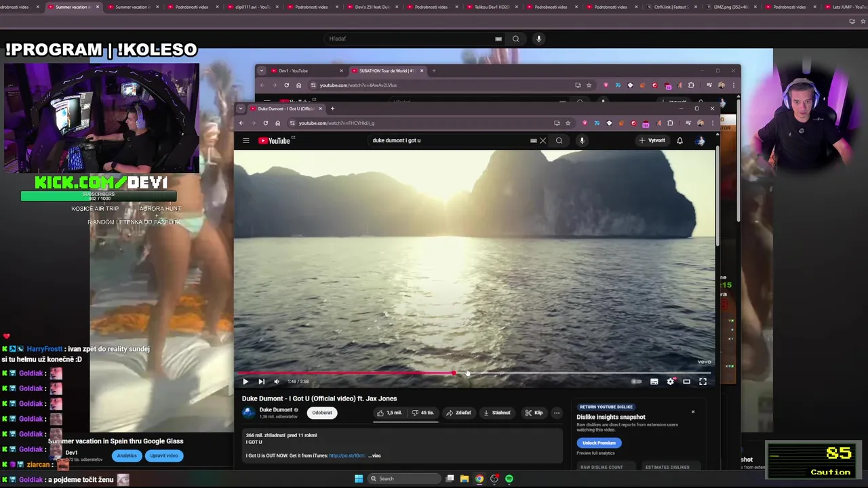Skip to the next video in player
The height and width of the screenshot is (488, 868).
click(x=261, y=382)
